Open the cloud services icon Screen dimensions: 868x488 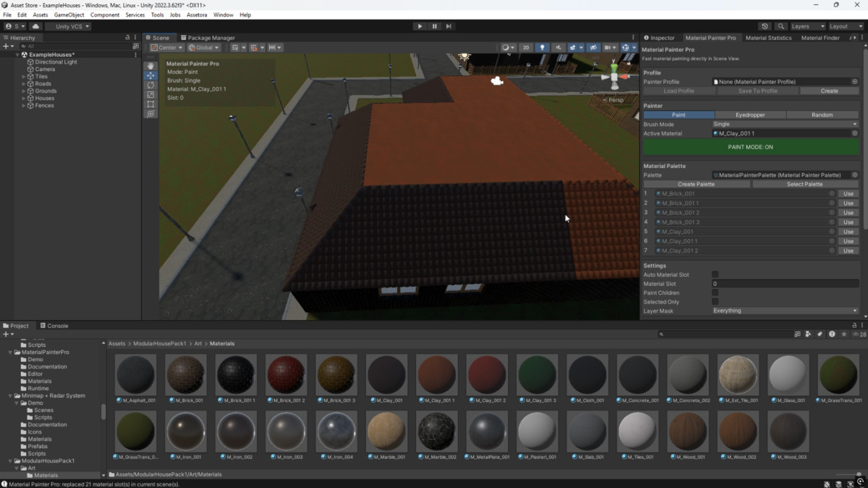click(35, 26)
